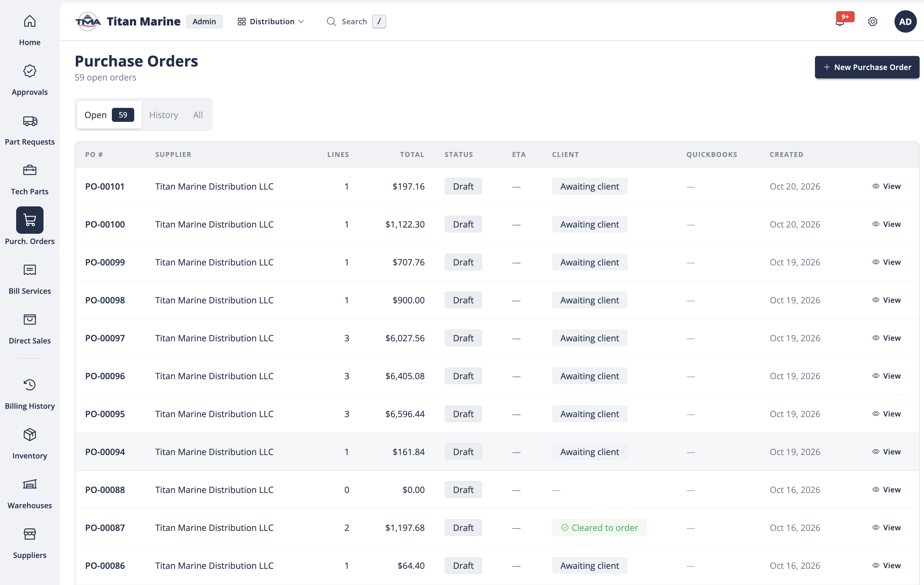The image size is (924, 585).
Task: Select the Open tab
Action: 109,115
